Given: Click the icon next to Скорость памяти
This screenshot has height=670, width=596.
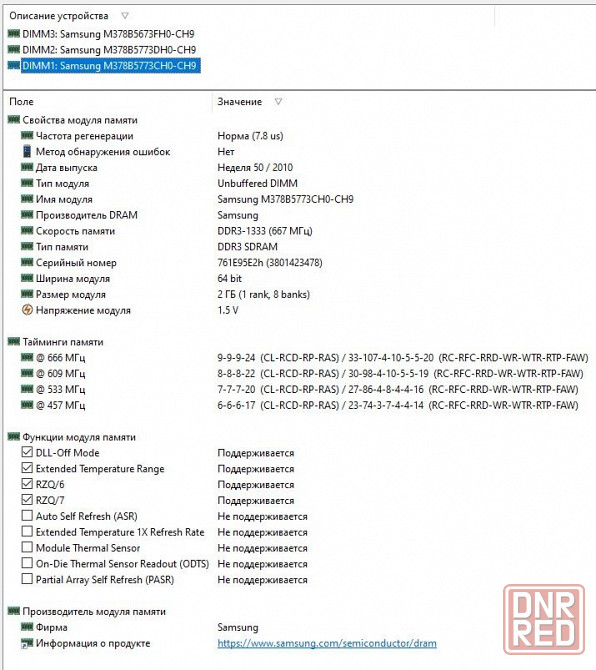Looking at the screenshot, I should tap(27, 230).
